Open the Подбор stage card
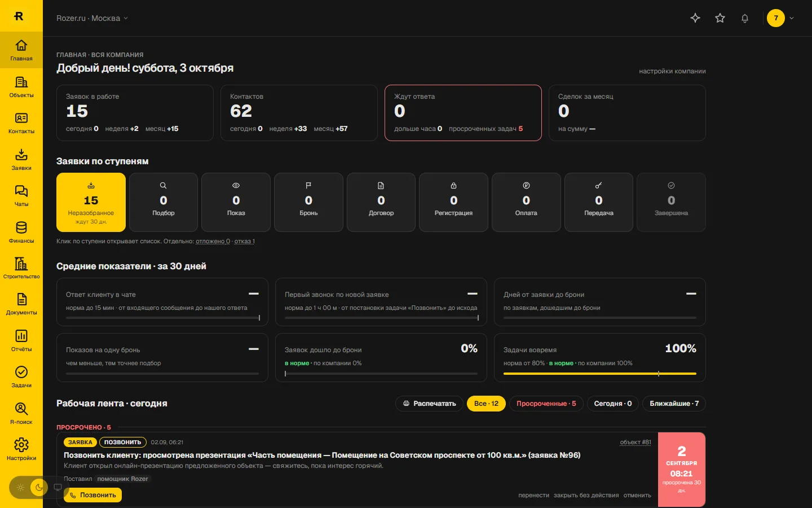The image size is (812, 508). [x=164, y=202]
